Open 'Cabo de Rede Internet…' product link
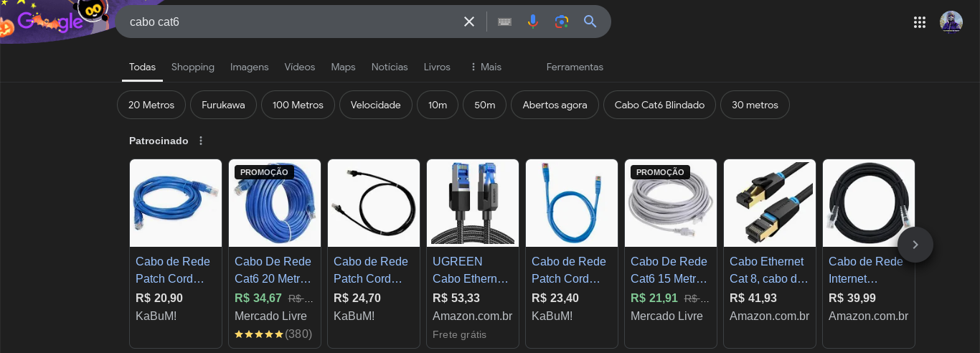 click(866, 270)
